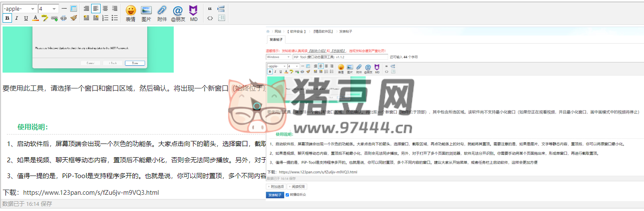Click the purple MD icon in the enlarged toolbar
The image size is (644, 211).
[x=193, y=11]
